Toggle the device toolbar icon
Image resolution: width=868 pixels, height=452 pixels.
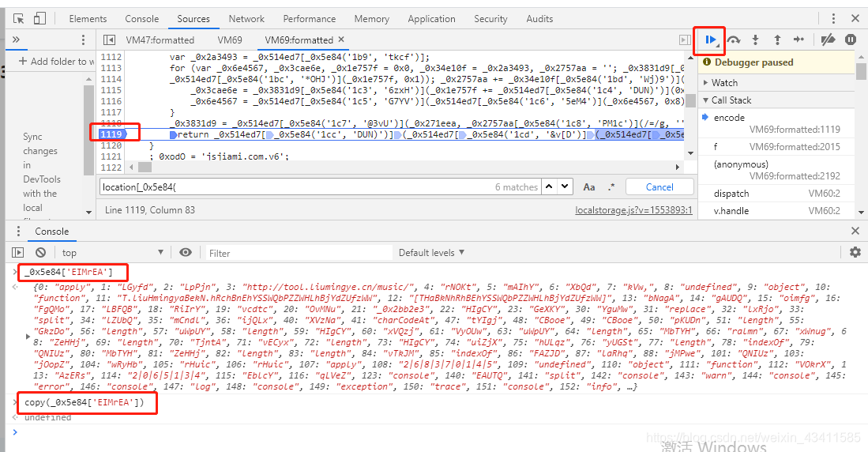(39, 18)
